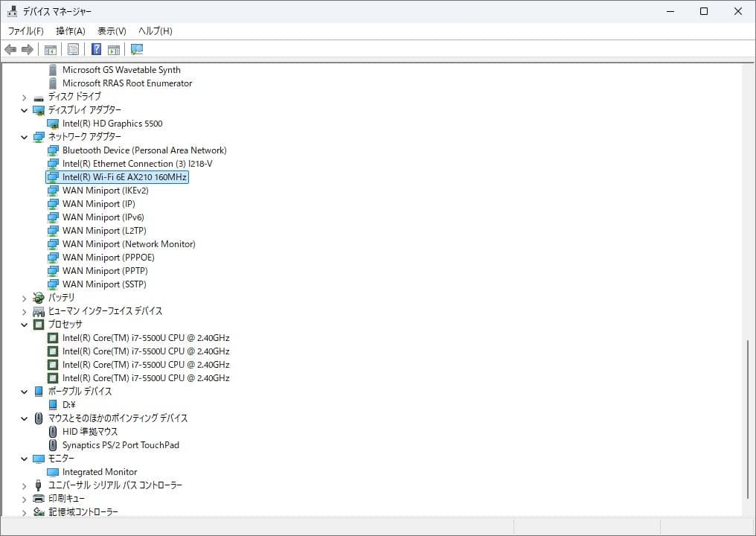Screen dimensions: 756x536
Task: Expand the ディスク ドライブ node
Action: click(24, 98)
